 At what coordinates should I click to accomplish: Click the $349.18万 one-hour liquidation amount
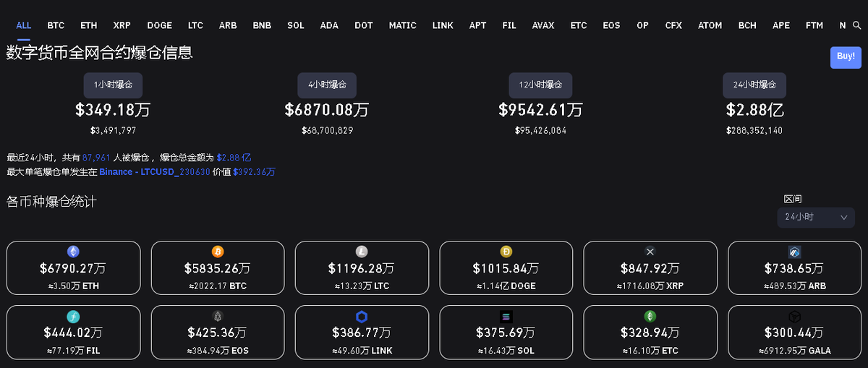(x=114, y=111)
